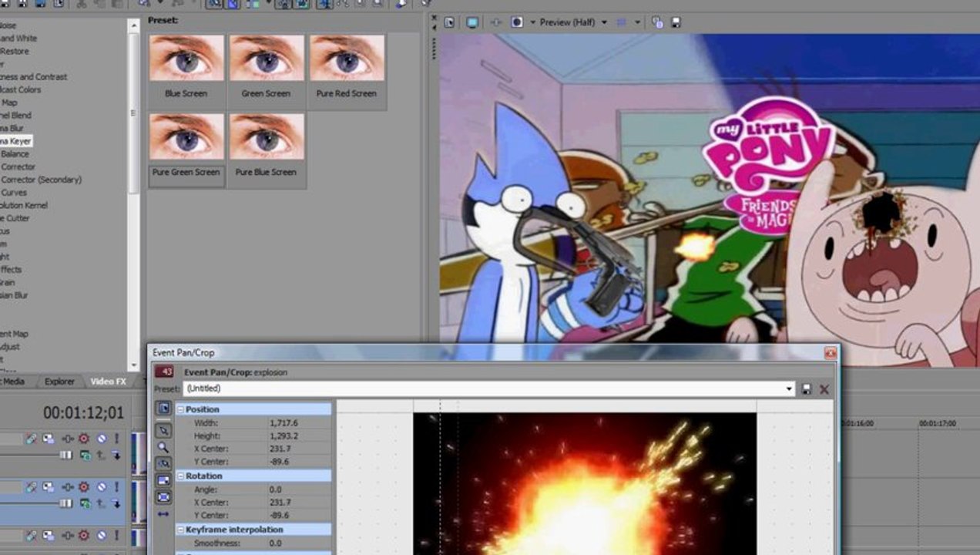Open the Preview (Half) quality dropdown
This screenshot has height=555, width=980.
pos(604,22)
